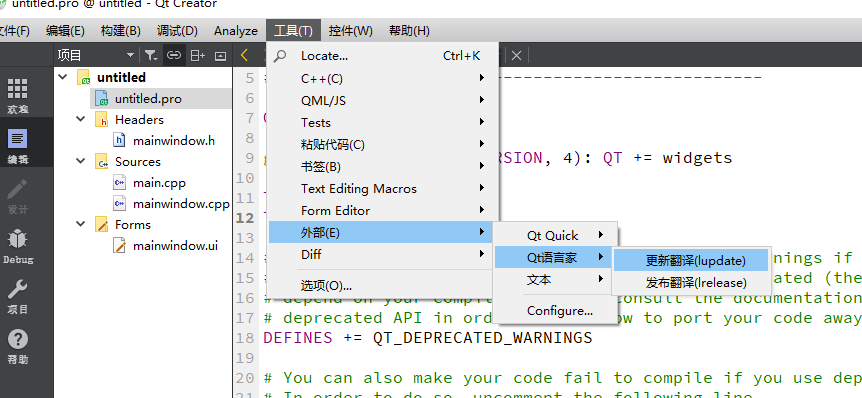Select mainwindow.ui in project tree
Screen dimensions: 862x398
pyautogui.click(x=175, y=246)
